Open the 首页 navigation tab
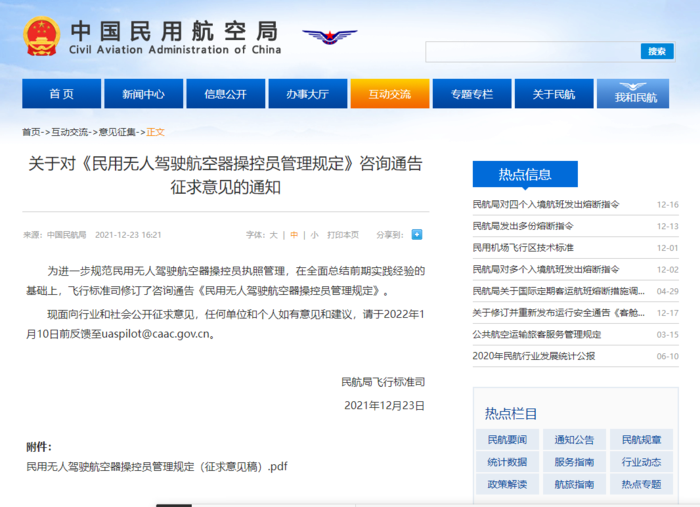This screenshot has width=700, height=507. [61, 94]
